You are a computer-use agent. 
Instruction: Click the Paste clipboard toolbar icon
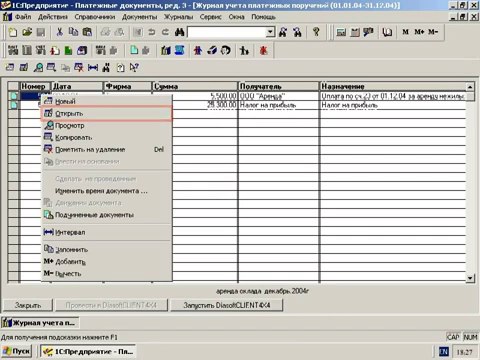click(87, 32)
